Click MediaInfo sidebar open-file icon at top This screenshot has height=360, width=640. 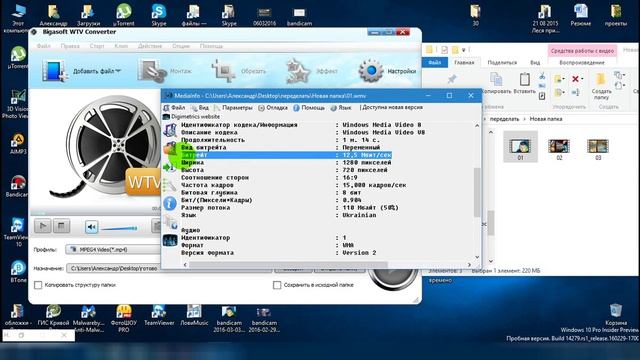point(170,130)
